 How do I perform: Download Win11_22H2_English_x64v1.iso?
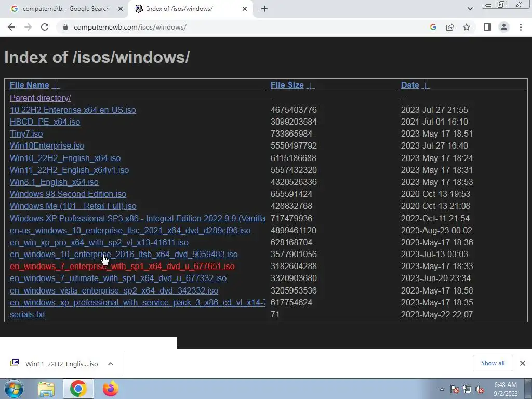pyautogui.click(x=69, y=170)
